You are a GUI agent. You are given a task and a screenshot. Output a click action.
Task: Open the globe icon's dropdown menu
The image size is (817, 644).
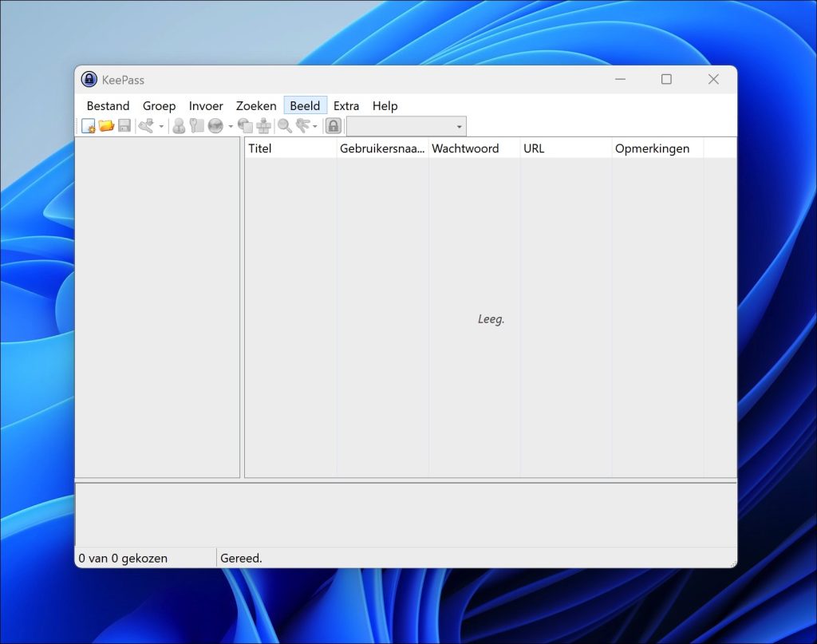pos(231,125)
